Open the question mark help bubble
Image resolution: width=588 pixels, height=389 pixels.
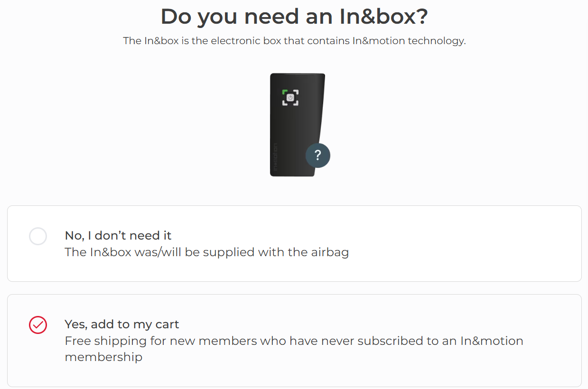(317, 155)
